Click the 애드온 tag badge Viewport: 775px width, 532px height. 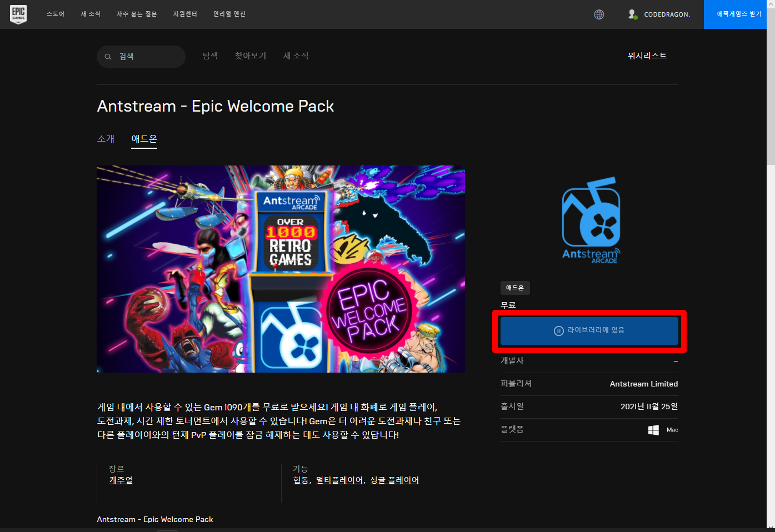click(x=515, y=288)
